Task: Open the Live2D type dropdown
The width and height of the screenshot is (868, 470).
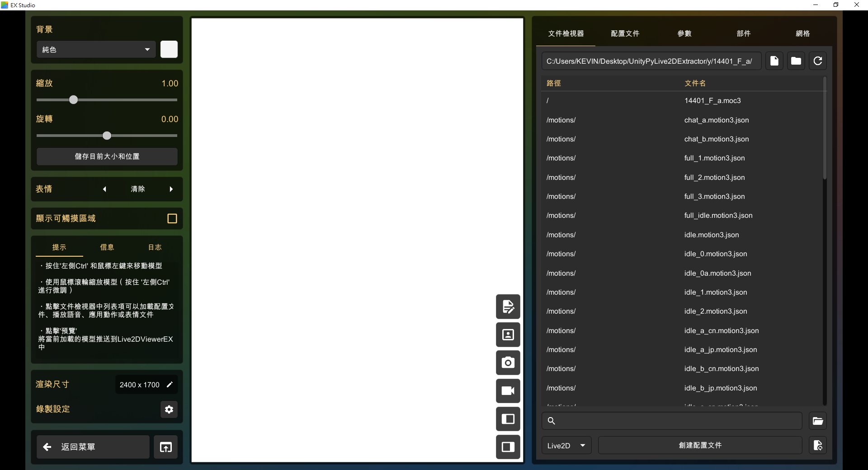Action: pos(566,446)
